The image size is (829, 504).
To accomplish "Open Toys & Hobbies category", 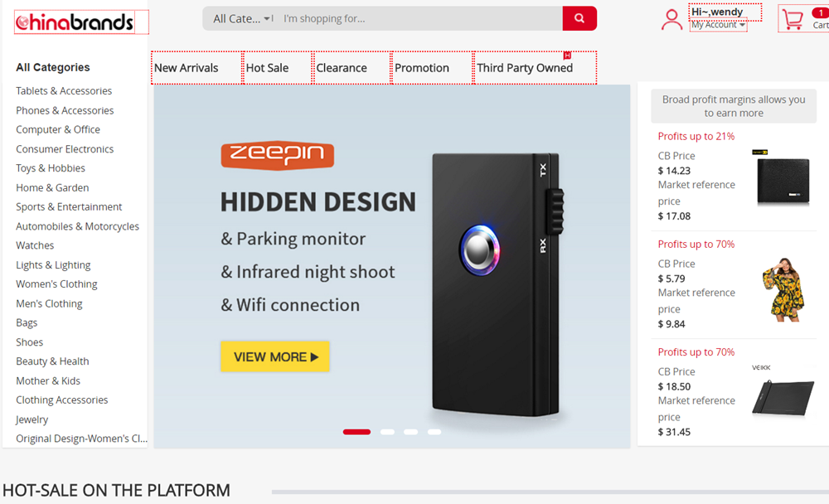I will (x=51, y=167).
